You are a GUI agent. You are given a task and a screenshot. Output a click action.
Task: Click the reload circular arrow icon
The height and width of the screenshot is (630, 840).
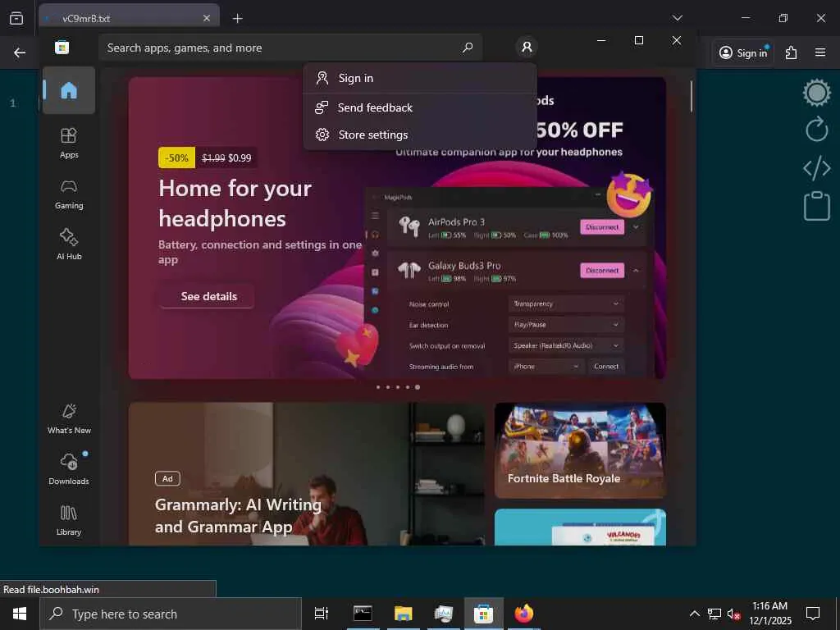pos(816,129)
